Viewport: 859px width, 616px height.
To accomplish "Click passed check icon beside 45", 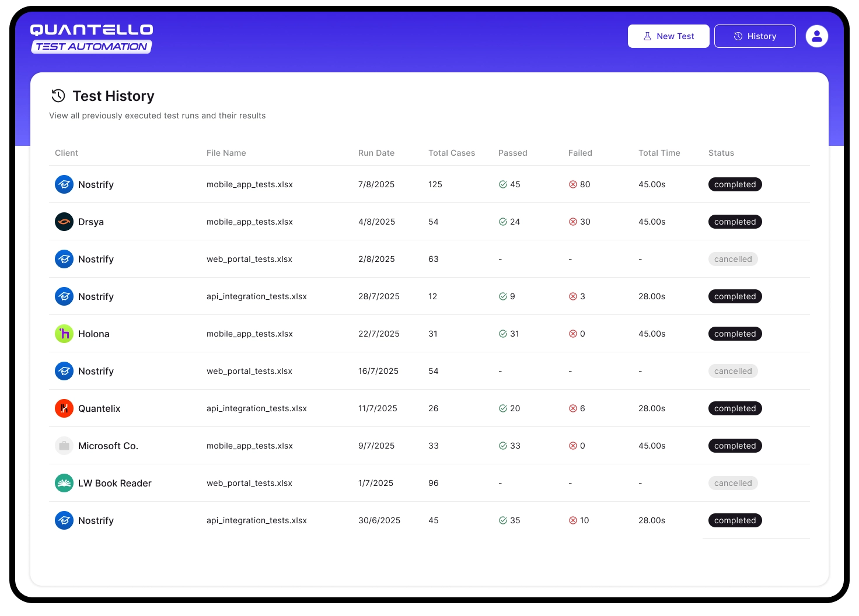I will point(502,184).
